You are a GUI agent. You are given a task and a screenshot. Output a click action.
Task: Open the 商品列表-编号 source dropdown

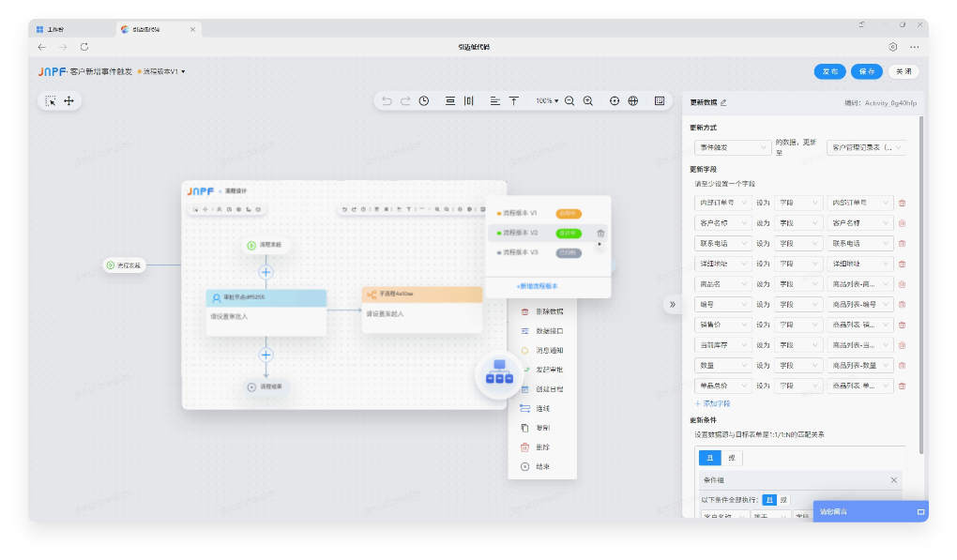(x=860, y=305)
